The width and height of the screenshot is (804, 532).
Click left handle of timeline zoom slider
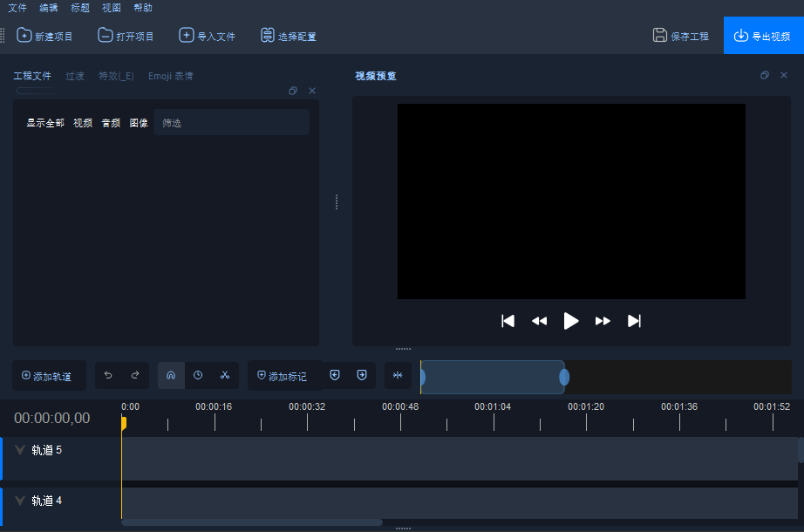[423, 377]
